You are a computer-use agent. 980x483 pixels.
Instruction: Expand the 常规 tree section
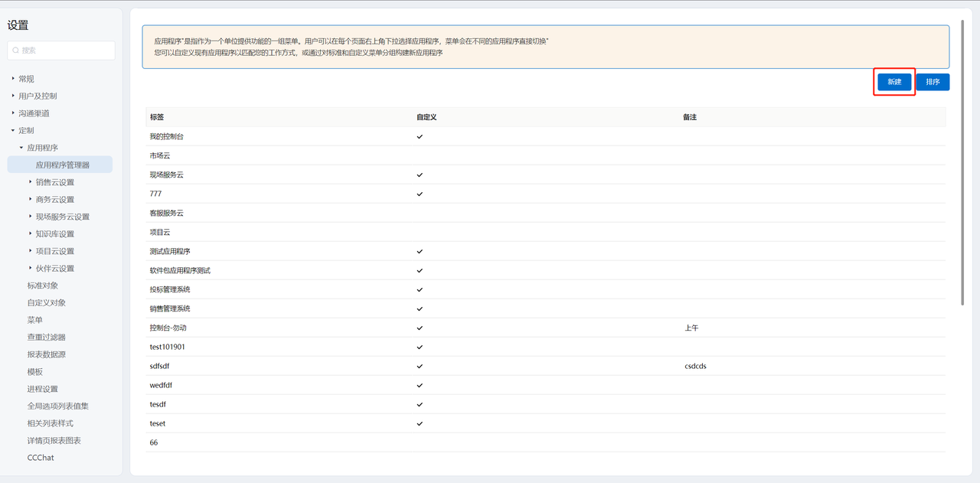point(13,79)
